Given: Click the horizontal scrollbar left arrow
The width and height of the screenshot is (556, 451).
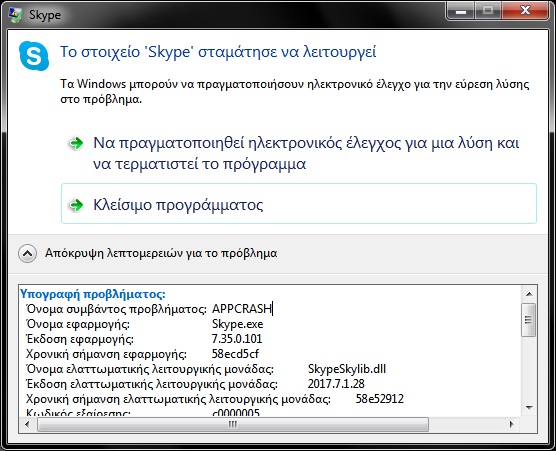Looking at the screenshot, I should tap(27, 424).
